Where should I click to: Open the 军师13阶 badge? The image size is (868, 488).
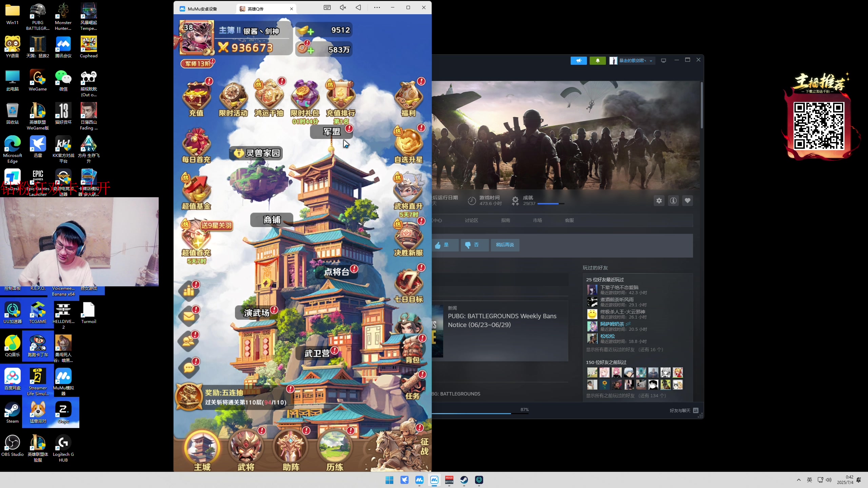(x=198, y=63)
